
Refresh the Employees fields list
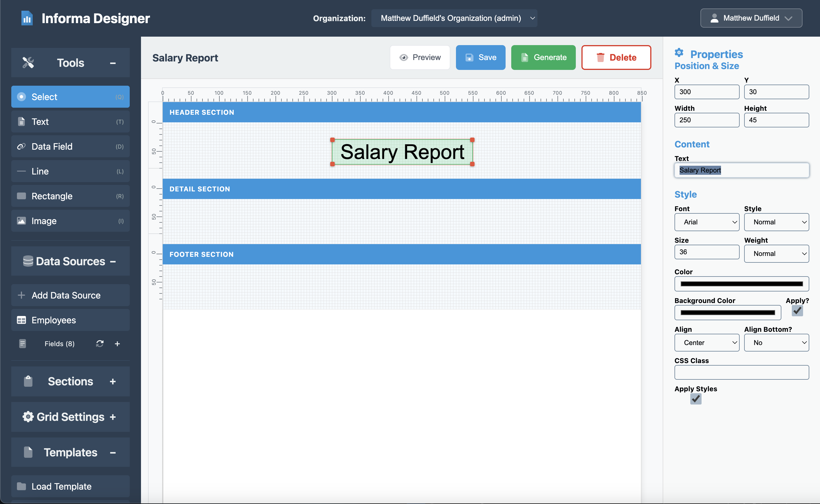[x=100, y=343]
